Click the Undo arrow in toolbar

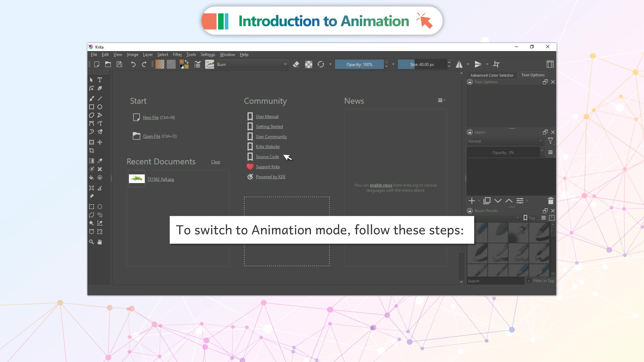click(x=133, y=64)
